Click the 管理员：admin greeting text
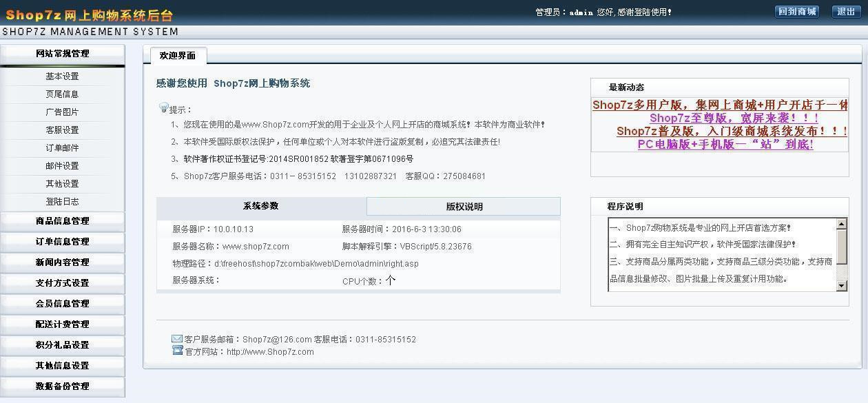Viewport: 868px width, 403px height. tap(603, 12)
